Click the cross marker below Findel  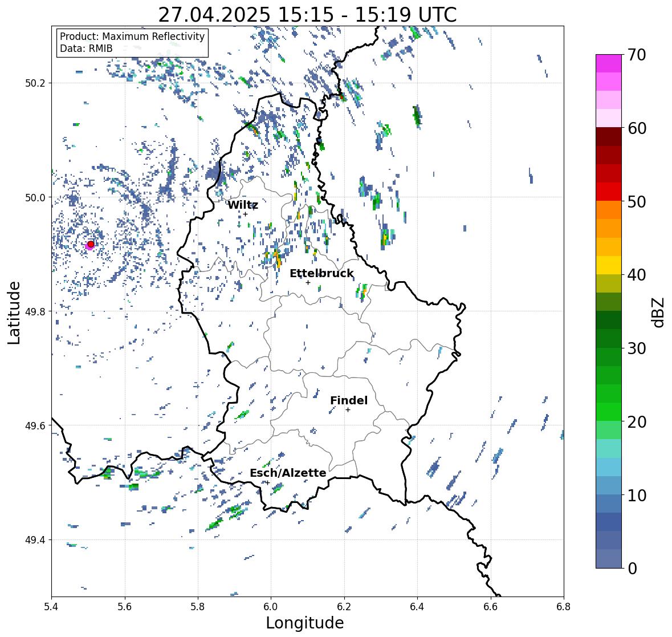point(348,410)
